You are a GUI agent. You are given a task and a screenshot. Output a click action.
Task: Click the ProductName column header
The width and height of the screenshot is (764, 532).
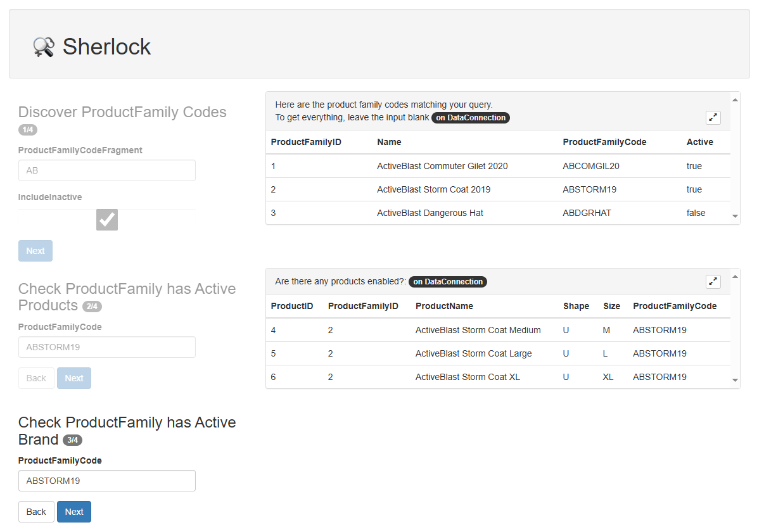pos(445,306)
